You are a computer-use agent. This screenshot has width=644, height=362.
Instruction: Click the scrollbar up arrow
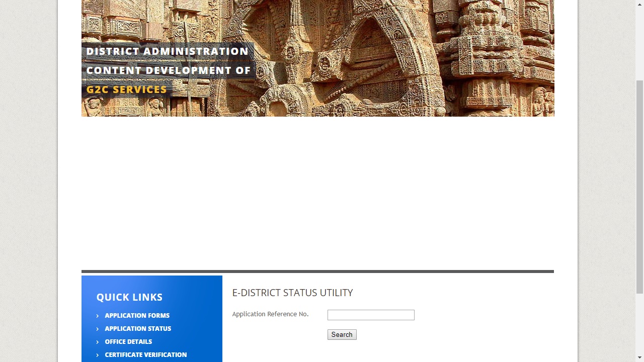(639, 4)
